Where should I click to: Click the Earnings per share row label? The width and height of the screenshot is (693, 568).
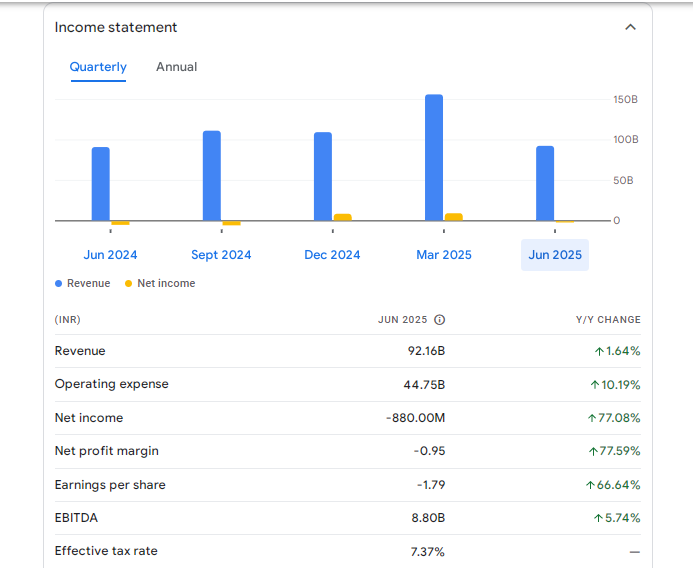110,485
